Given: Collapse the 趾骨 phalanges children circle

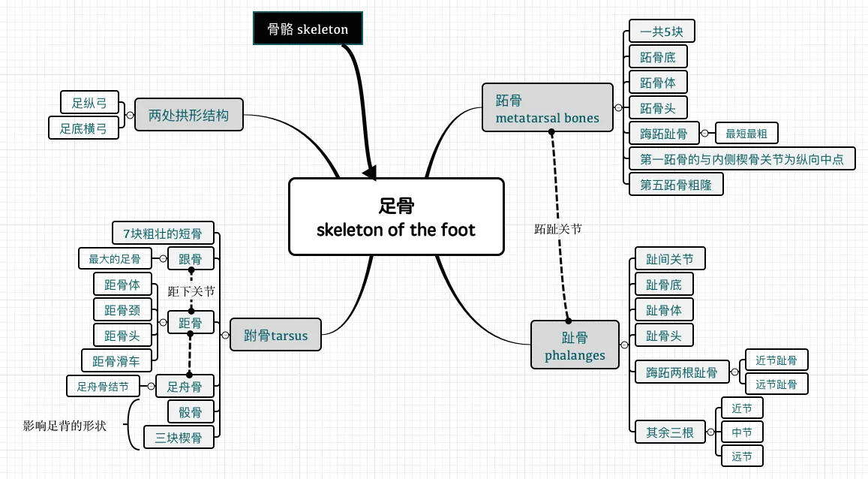Looking at the screenshot, I should click(x=624, y=345).
